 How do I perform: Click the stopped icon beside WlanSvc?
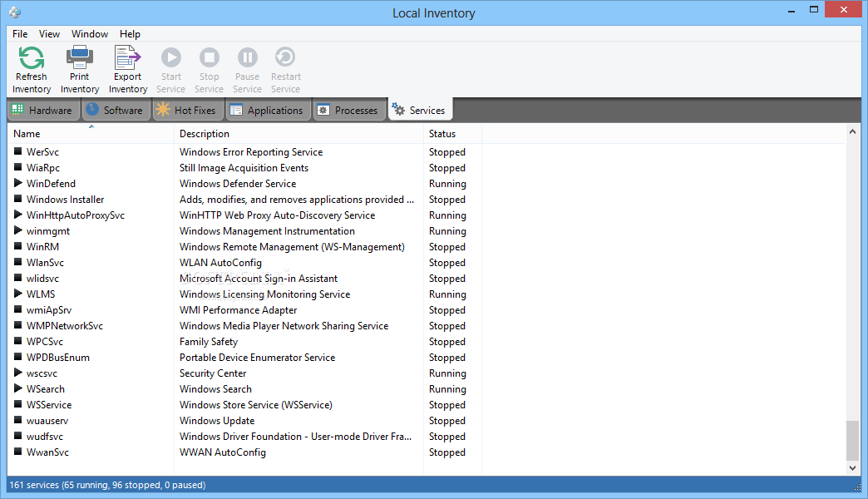coord(18,261)
